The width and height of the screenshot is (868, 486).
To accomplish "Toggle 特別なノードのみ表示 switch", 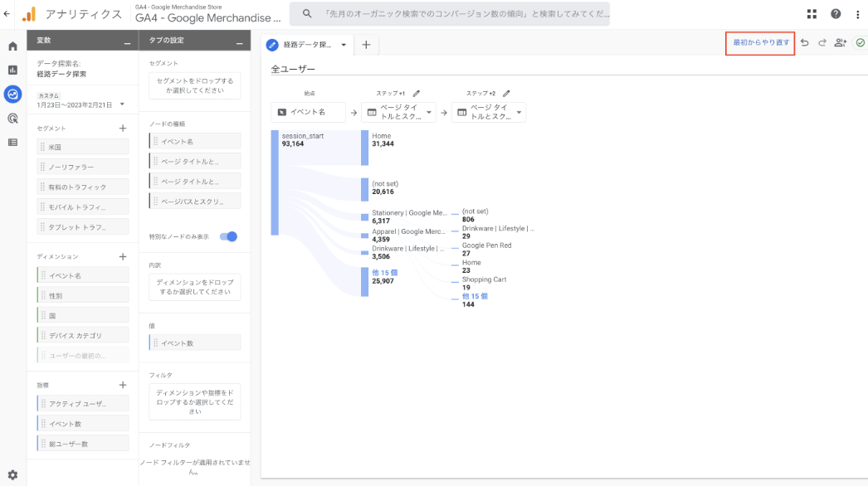I will (228, 236).
